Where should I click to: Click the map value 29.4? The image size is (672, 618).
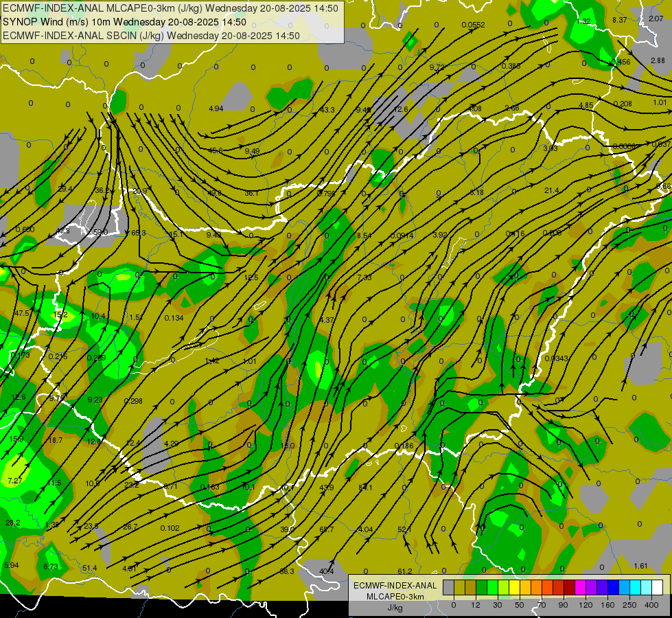point(65,189)
